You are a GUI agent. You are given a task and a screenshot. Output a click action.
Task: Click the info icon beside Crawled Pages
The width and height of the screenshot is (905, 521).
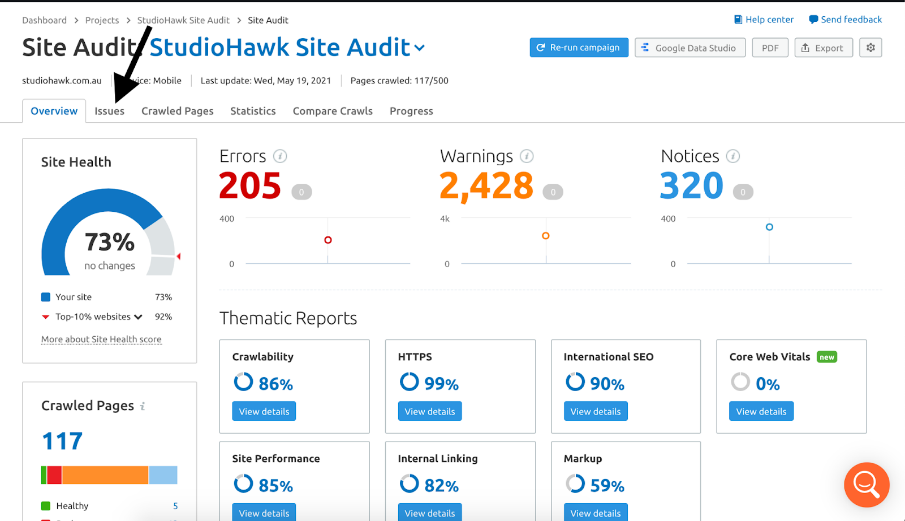click(143, 406)
